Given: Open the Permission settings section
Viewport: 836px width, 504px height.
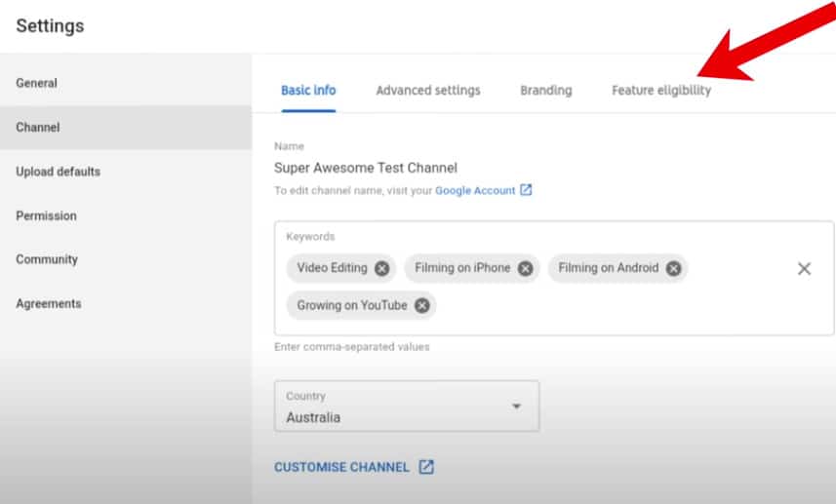Looking at the screenshot, I should [x=46, y=215].
